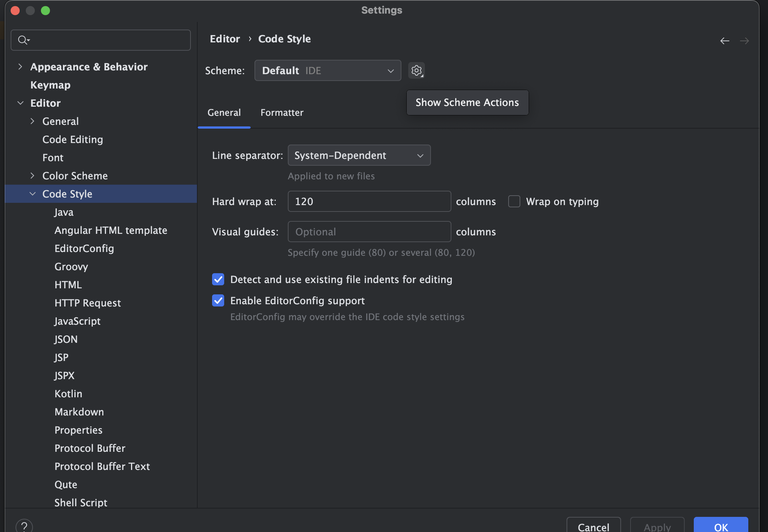Click the forward navigation arrow
The height and width of the screenshot is (532, 768).
pos(744,40)
